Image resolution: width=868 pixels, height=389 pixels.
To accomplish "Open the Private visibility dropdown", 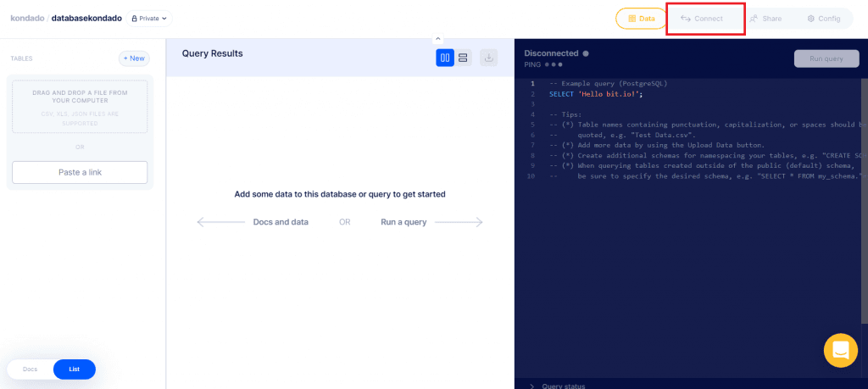I will (x=149, y=18).
